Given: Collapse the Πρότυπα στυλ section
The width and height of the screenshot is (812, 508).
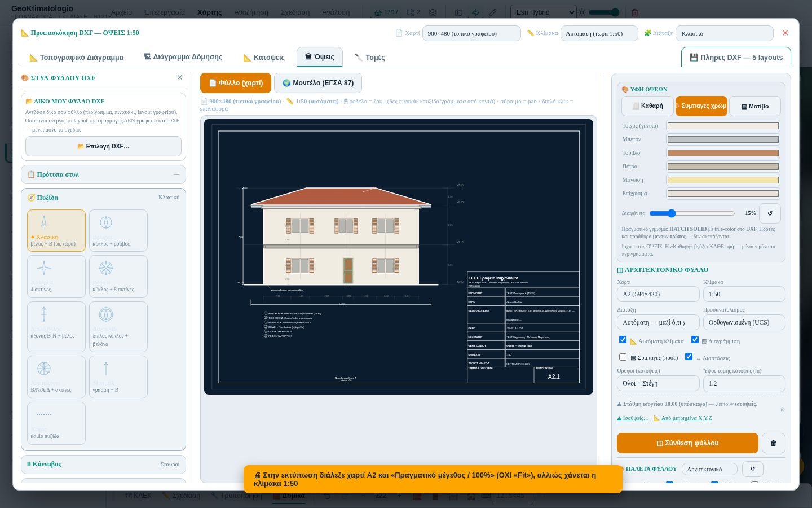Looking at the screenshot, I should click(x=103, y=174).
